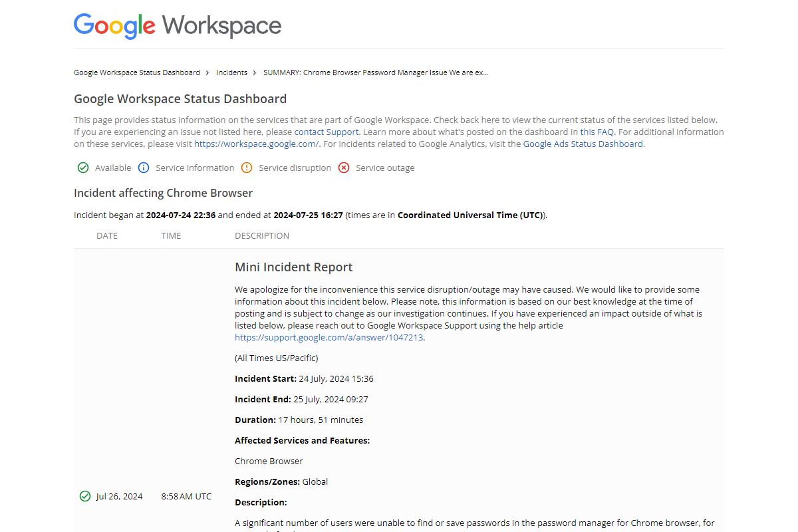
Task: Open the contact Support link
Action: coord(327,132)
